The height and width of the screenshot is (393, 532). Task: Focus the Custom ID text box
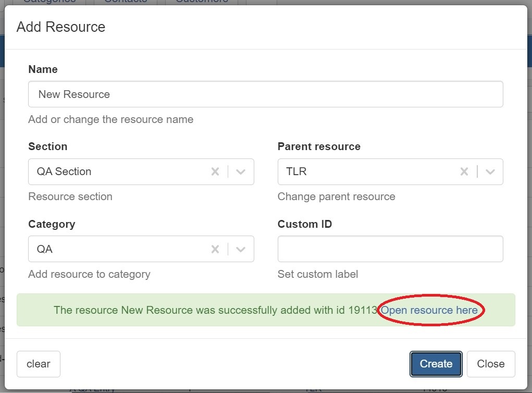click(x=390, y=249)
